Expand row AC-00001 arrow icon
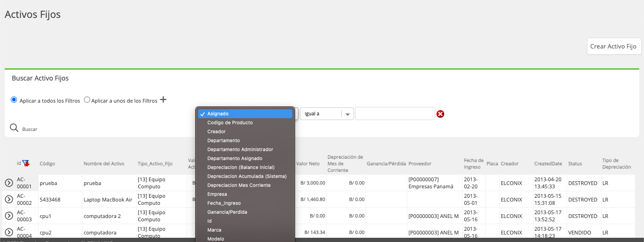The width and height of the screenshot is (644, 242). click(9, 183)
